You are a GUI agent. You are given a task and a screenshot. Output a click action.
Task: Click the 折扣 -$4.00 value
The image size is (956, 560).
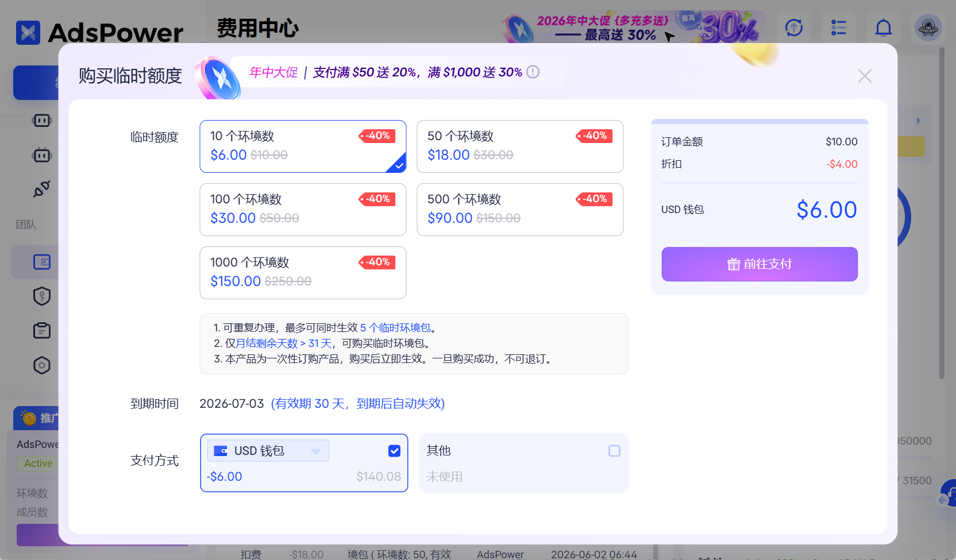tap(842, 164)
